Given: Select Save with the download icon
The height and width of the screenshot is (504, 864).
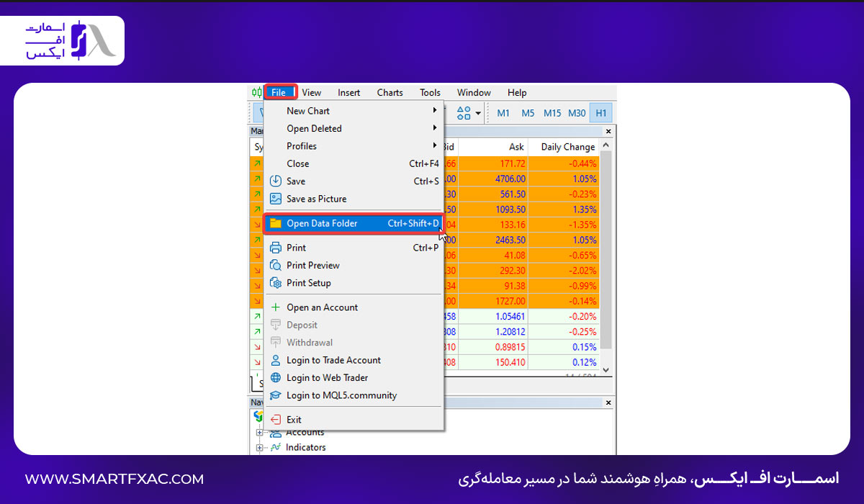Looking at the screenshot, I should pos(354,181).
